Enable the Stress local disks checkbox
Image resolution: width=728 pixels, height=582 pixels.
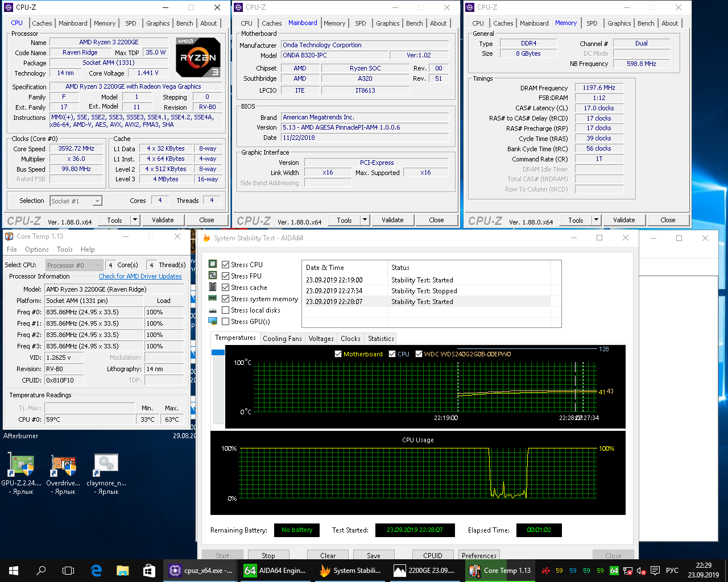click(226, 310)
